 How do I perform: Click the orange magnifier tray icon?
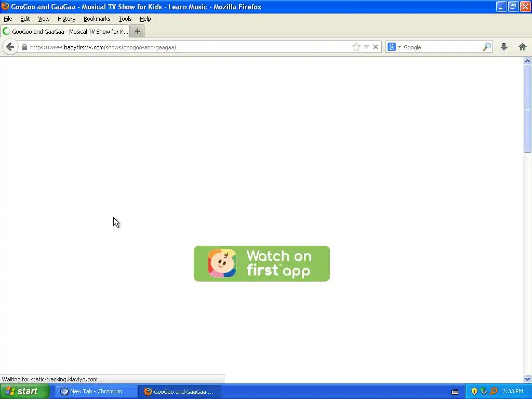pyautogui.click(x=494, y=392)
